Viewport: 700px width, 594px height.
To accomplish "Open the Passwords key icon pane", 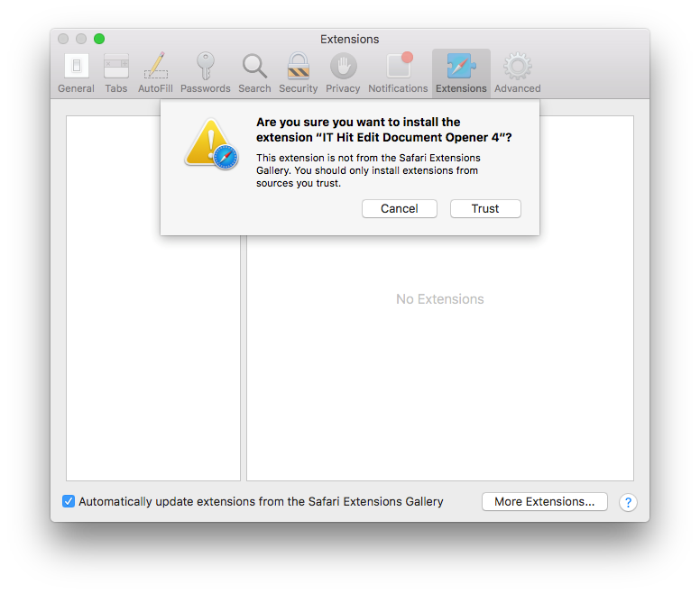I will pos(206,73).
